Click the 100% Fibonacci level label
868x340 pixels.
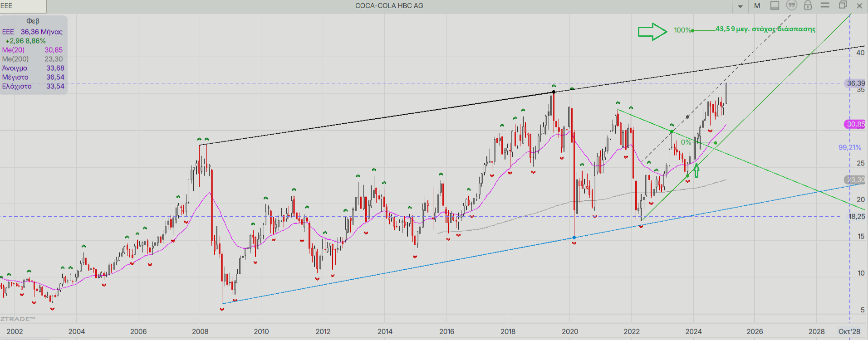[x=682, y=30]
